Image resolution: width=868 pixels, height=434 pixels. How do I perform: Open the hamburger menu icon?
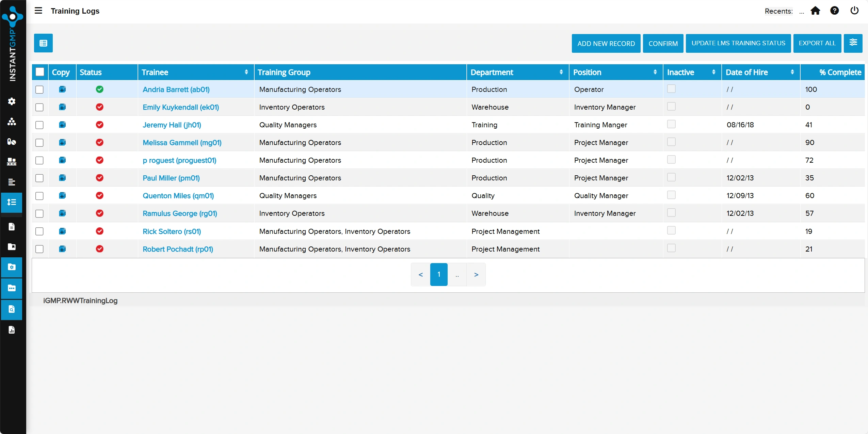click(x=38, y=11)
